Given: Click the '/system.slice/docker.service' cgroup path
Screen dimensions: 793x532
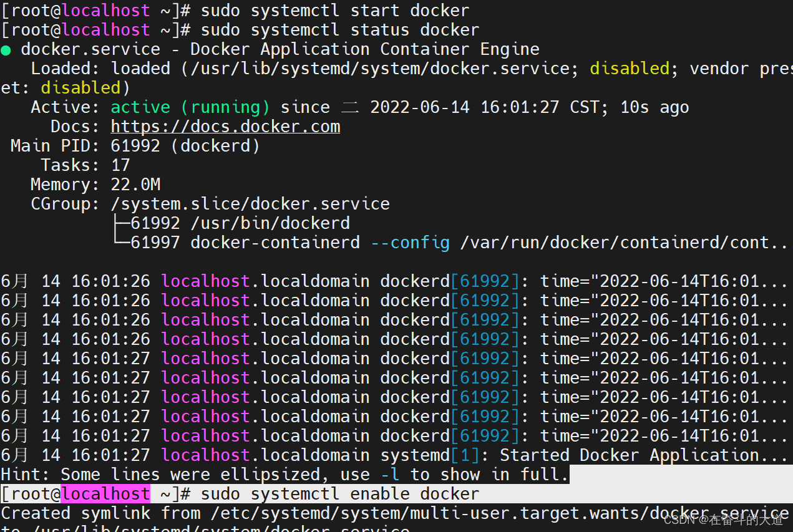Looking at the screenshot, I should click(x=250, y=204).
